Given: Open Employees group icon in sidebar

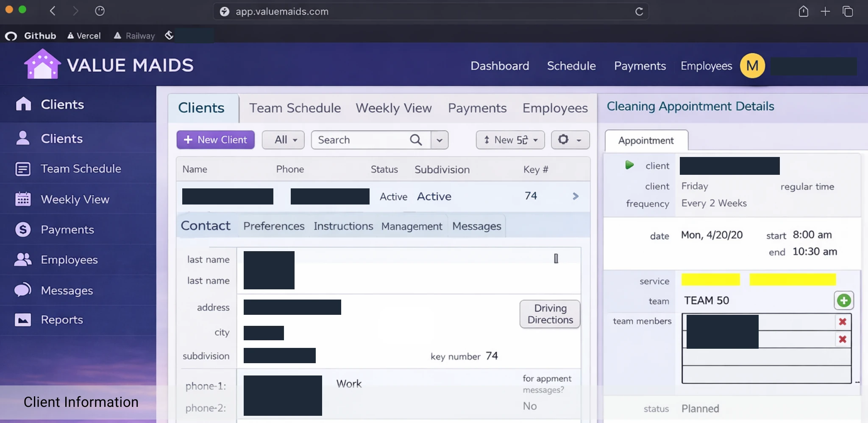Looking at the screenshot, I should click(x=23, y=260).
